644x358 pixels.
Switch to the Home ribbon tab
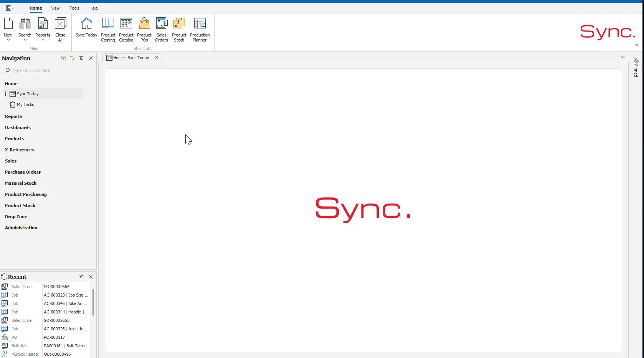point(36,8)
